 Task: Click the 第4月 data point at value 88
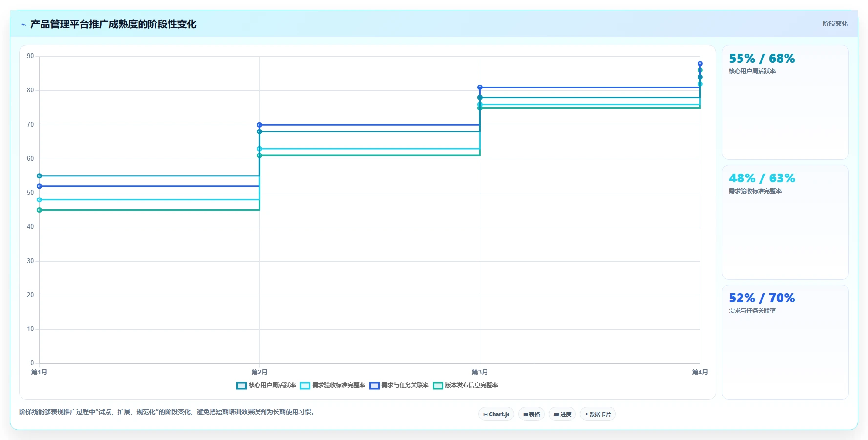[700, 64]
